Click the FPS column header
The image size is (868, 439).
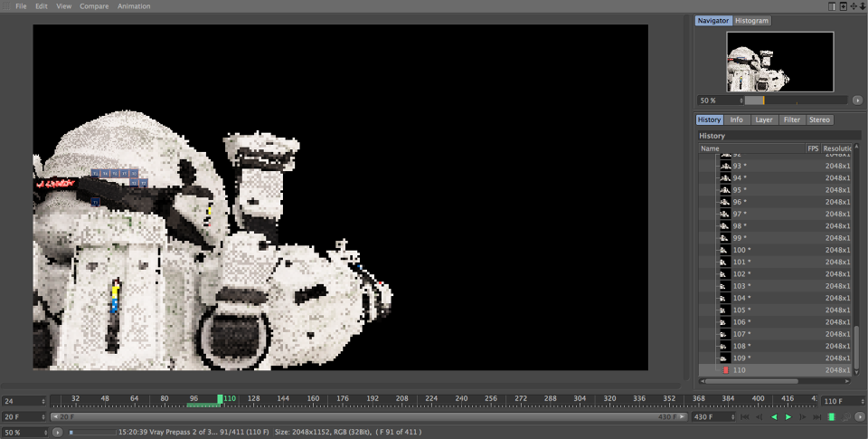[x=813, y=148]
